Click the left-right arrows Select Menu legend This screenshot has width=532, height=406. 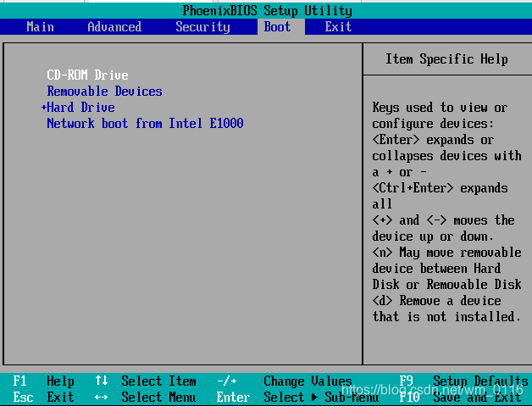coord(145,397)
